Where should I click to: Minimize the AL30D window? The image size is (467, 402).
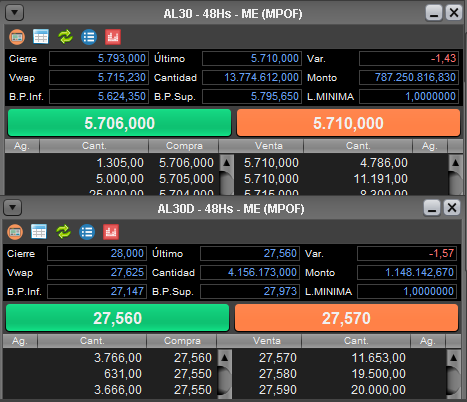pyautogui.click(x=432, y=208)
